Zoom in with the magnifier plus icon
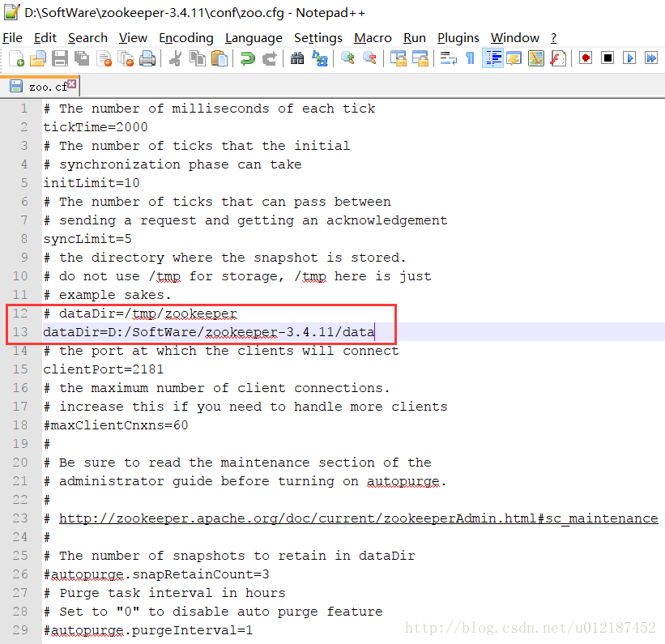This screenshot has width=665, height=644. pos(347,58)
